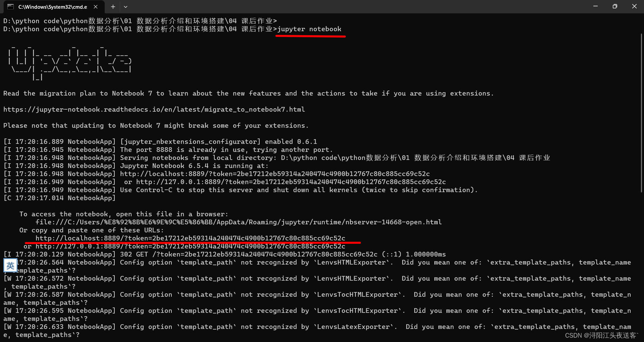This screenshot has width=644, height=342.
Task: Click the 17:20:16.948 'http://localhost:8889' log line URL
Action: click(x=275, y=174)
